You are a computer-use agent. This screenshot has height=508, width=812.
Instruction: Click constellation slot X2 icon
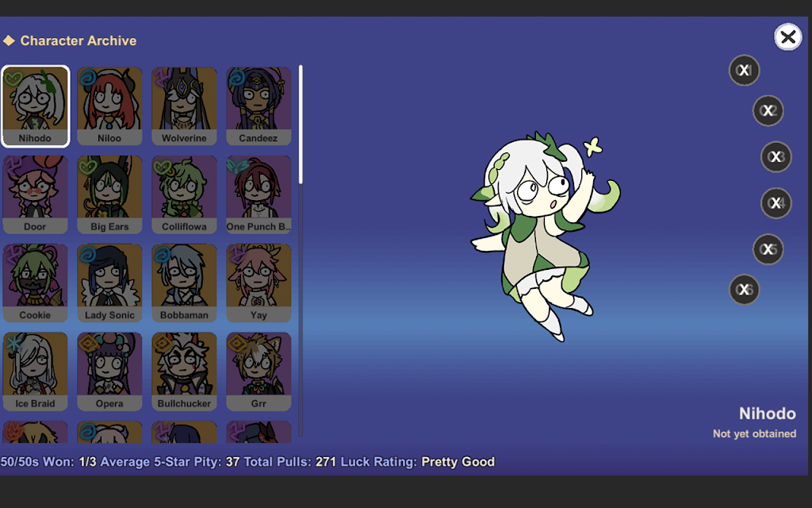tap(768, 111)
